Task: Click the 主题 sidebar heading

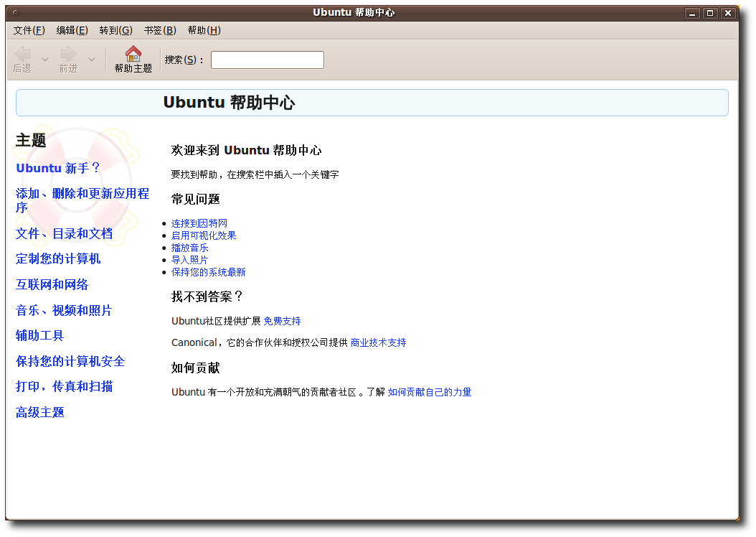Action: click(31, 141)
